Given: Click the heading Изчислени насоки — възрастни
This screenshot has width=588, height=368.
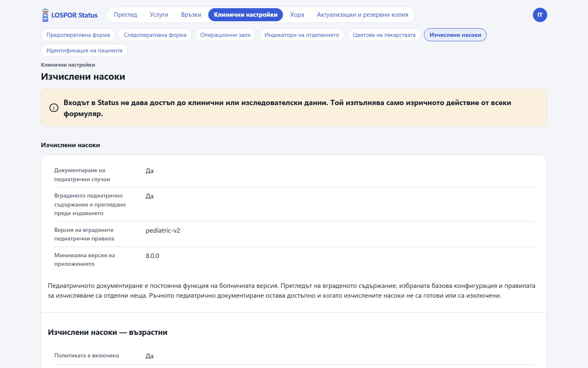Looking at the screenshot, I should (107, 332).
